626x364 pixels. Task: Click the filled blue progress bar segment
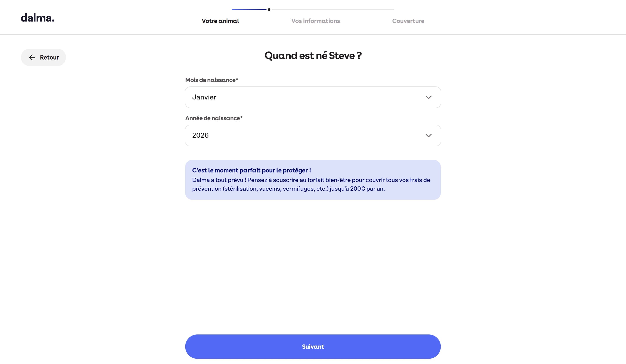(x=249, y=9)
